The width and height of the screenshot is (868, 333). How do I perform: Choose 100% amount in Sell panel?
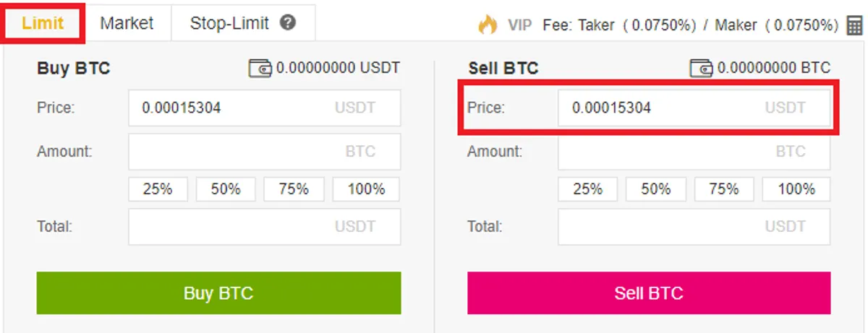tap(796, 189)
